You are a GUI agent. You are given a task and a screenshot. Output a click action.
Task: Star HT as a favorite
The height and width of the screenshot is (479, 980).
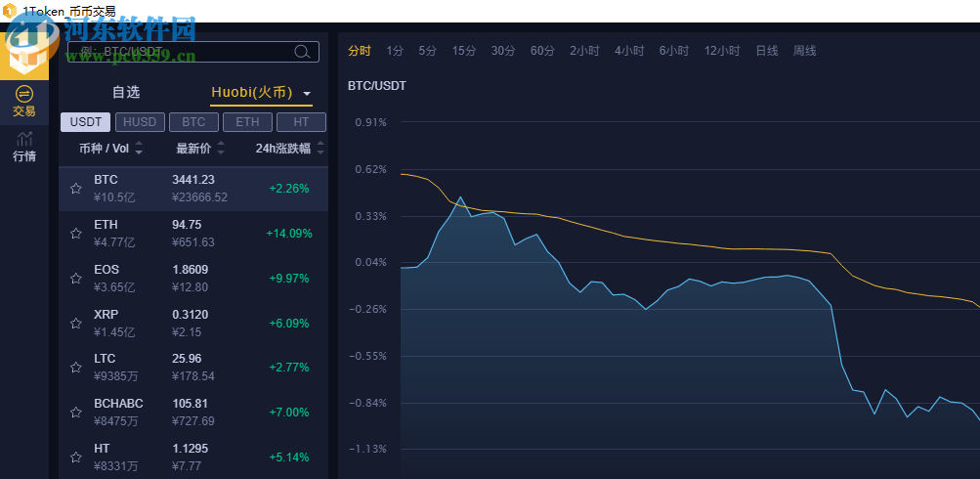pyautogui.click(x=75, y=457)
